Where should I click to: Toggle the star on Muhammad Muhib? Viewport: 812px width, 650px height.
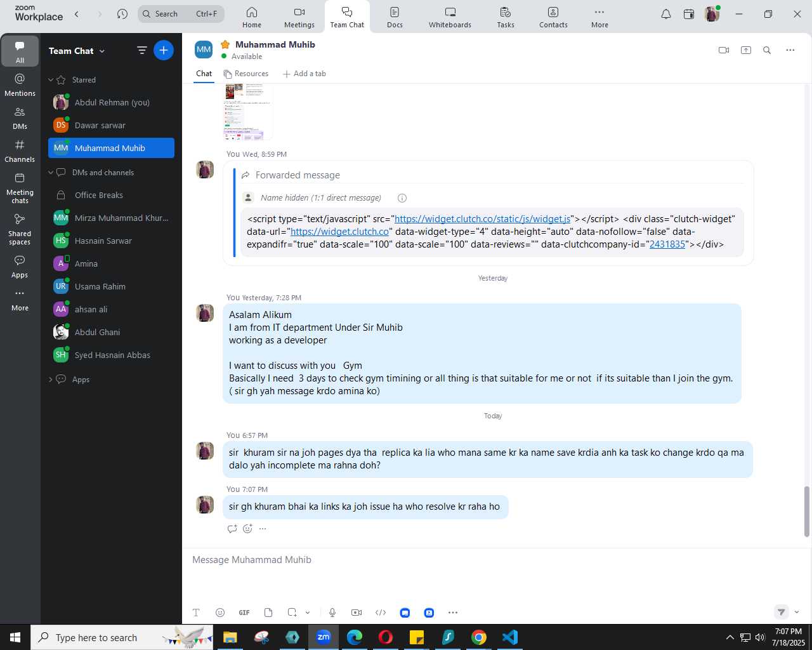pyautogui.click(x=225, y=44)
